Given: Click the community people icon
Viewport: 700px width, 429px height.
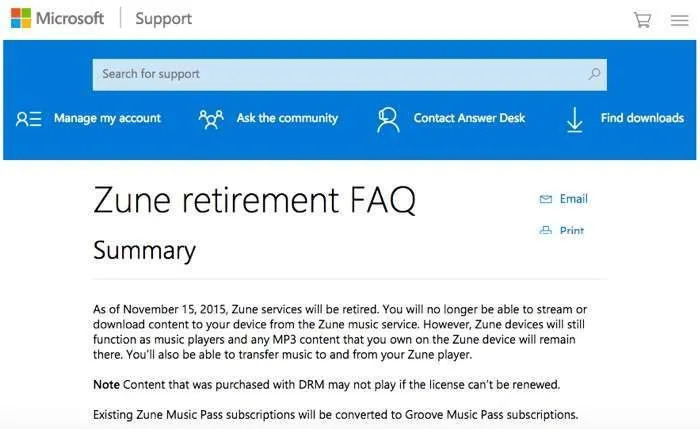Looking at the screenshot, I should coord(211,119).
